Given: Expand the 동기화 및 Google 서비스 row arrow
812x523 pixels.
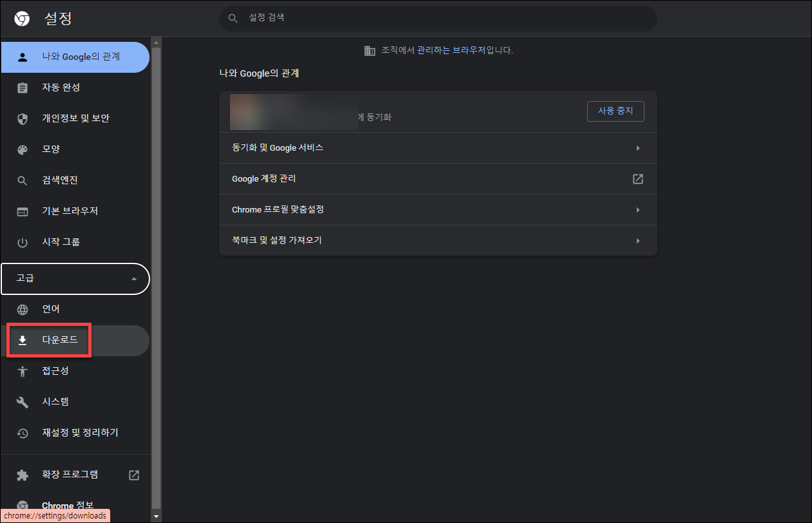Looking at the screenshot, I should pos(638,148).
